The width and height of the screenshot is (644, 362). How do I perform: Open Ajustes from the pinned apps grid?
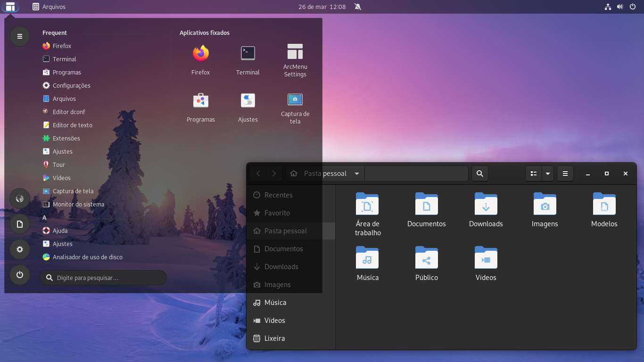click(x=248, y=100)
